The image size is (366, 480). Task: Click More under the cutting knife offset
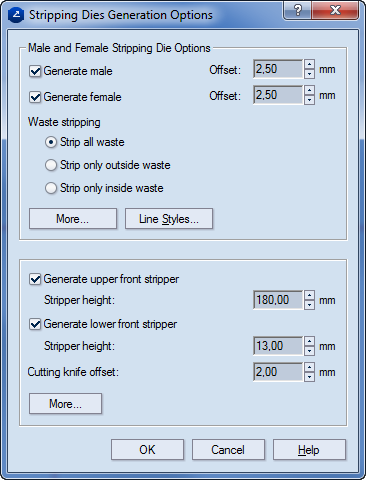point(65,404)
